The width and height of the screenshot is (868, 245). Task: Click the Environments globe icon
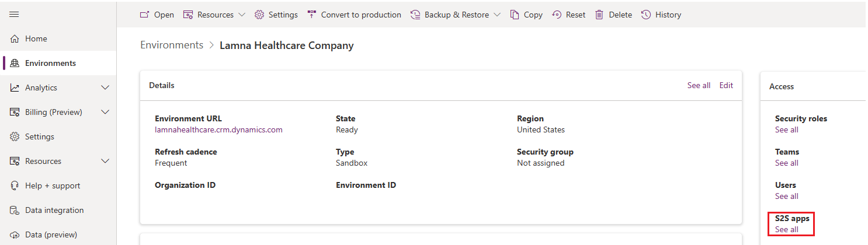click(15, 63)
